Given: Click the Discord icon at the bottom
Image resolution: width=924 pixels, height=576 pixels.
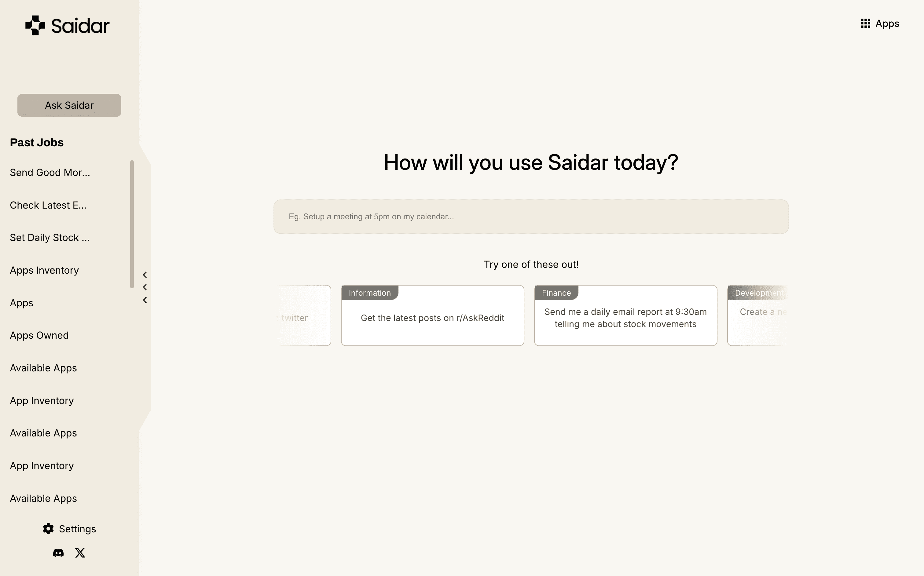Looking at the screenshot, I should click(58, 552).
